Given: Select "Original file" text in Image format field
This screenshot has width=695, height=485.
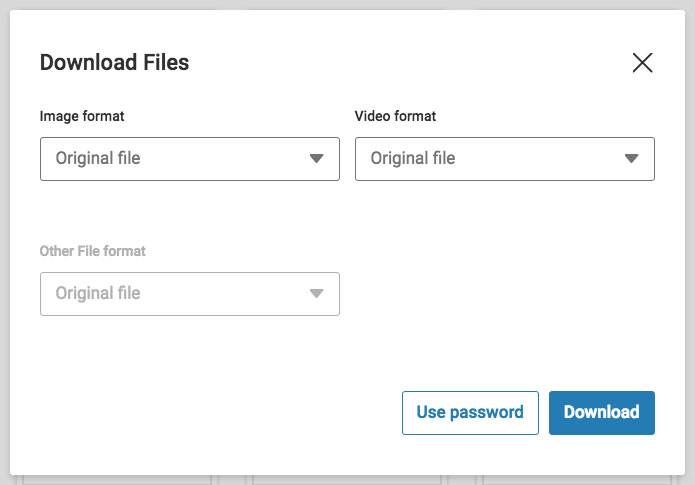Looking at the screenshot, I should (98, 158).
